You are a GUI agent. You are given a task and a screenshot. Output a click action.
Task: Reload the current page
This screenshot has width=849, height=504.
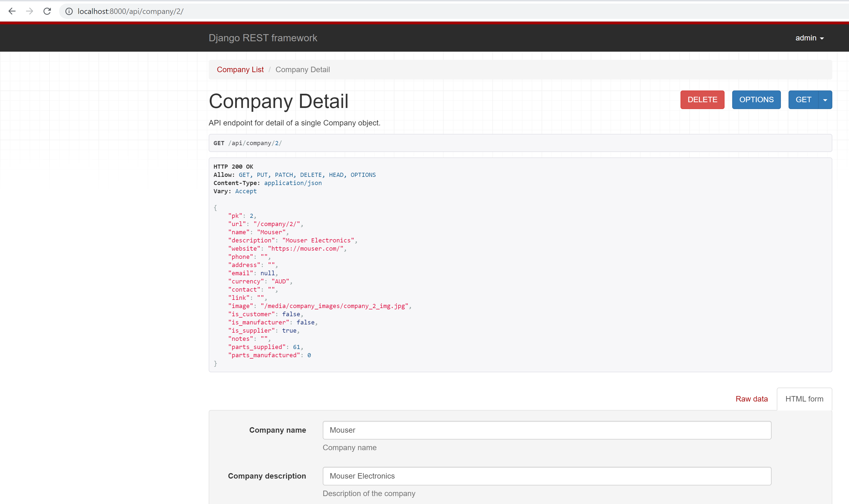(x=47, y=11)
